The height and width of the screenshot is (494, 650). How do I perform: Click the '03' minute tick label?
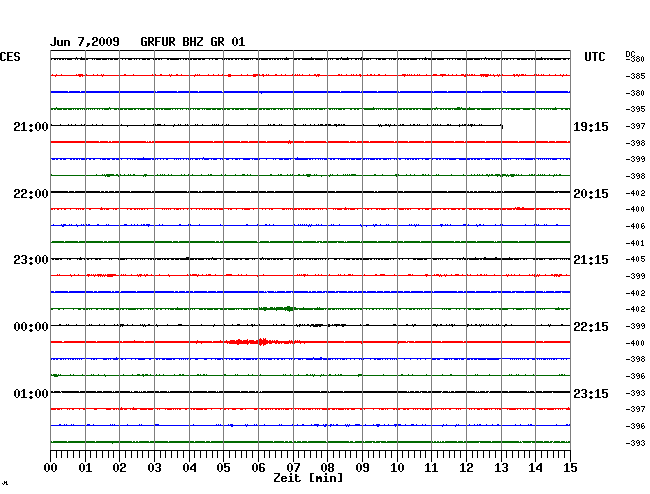click(154, 468)
